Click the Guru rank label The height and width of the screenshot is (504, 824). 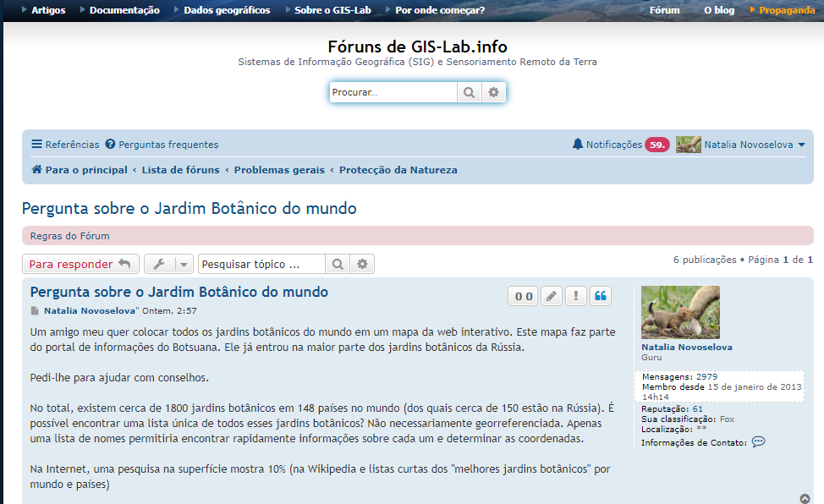tap(651, 358)
